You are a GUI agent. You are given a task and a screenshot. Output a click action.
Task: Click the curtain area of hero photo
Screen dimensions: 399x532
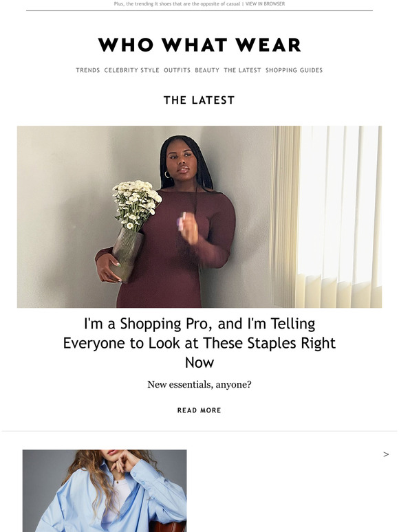(x=327, y=217)
